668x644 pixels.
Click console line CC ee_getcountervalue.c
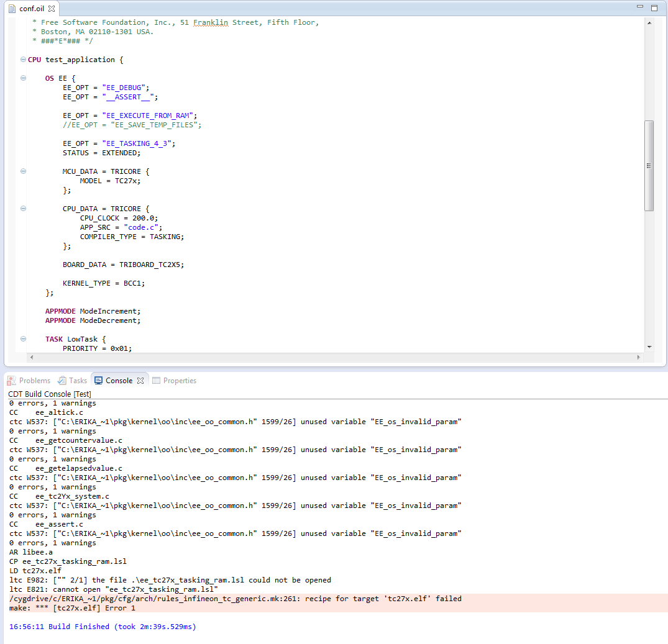click(66, 440)
